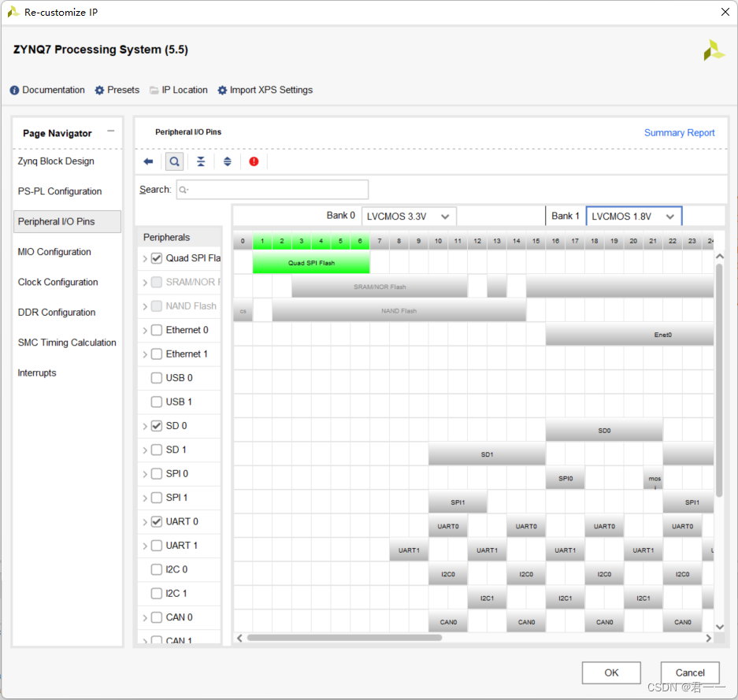
Task: Click the SD0 pin mapping block
Action: pyautogui.click(x=604, y=431)
